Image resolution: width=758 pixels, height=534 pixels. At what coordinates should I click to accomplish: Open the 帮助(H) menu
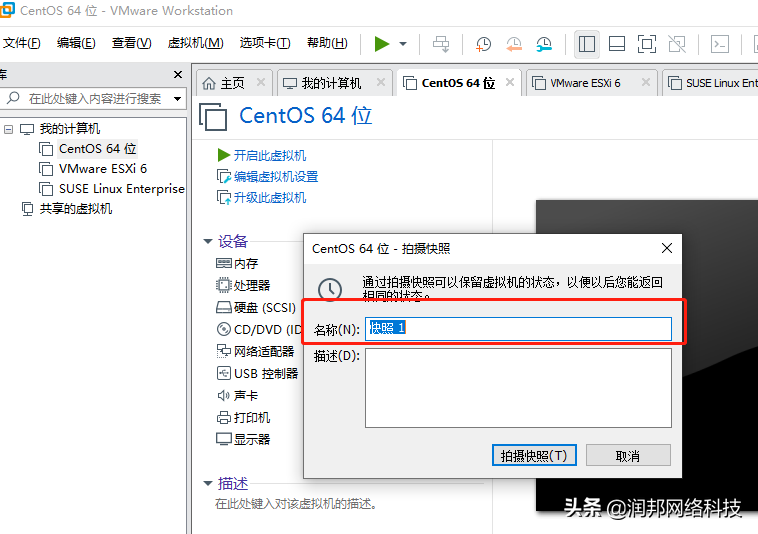click(x=327, y=43)
